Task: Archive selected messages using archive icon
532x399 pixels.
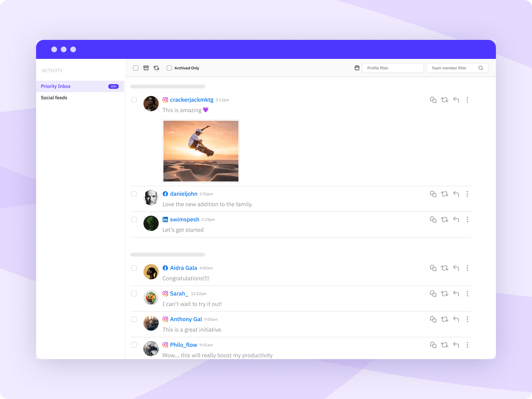Action: [x=146, y=68]
